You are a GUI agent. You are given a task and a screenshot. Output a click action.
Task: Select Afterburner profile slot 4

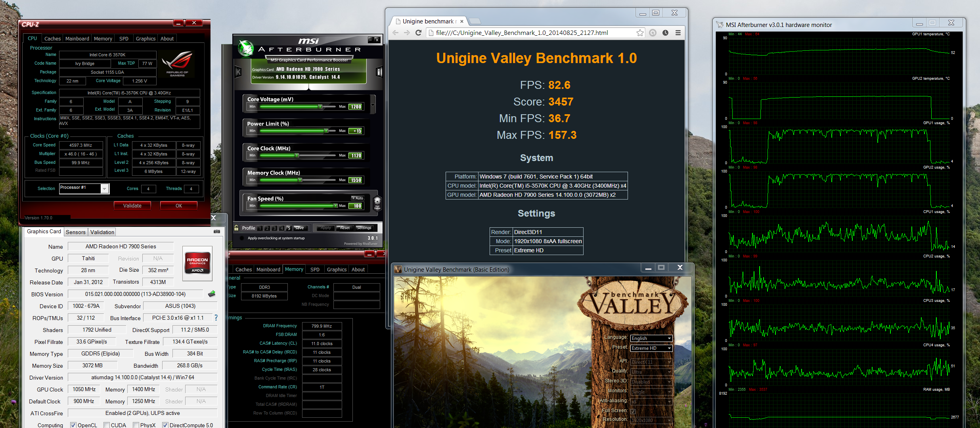pyautogui.click(x=281, y=228)
